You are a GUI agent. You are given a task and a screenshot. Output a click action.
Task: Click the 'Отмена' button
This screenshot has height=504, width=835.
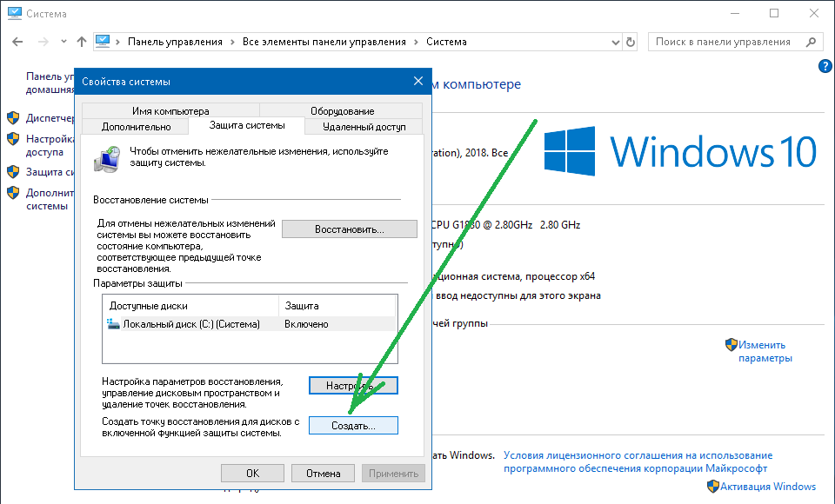(x=323, y=473)
